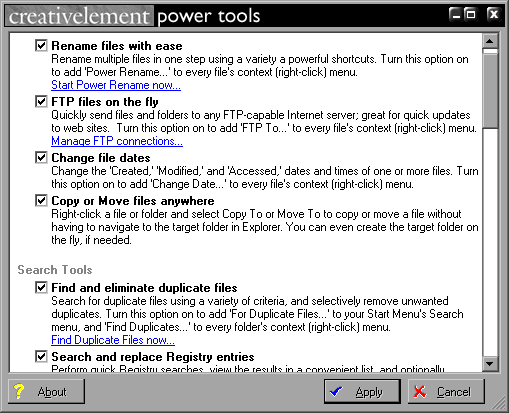Apply the selected settings

click(x=362, y=392)
